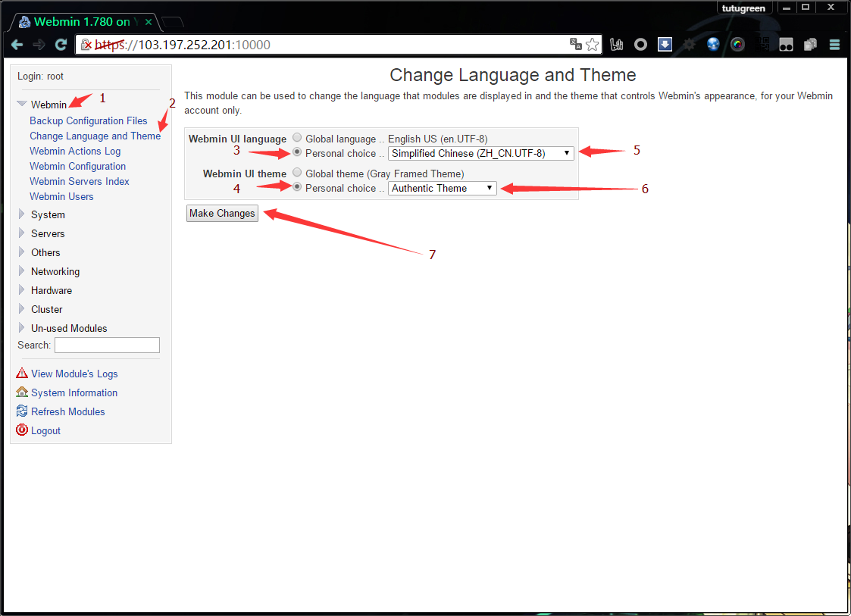
Task: Click the browser forward arrow
Action: [x=39, y=45]
